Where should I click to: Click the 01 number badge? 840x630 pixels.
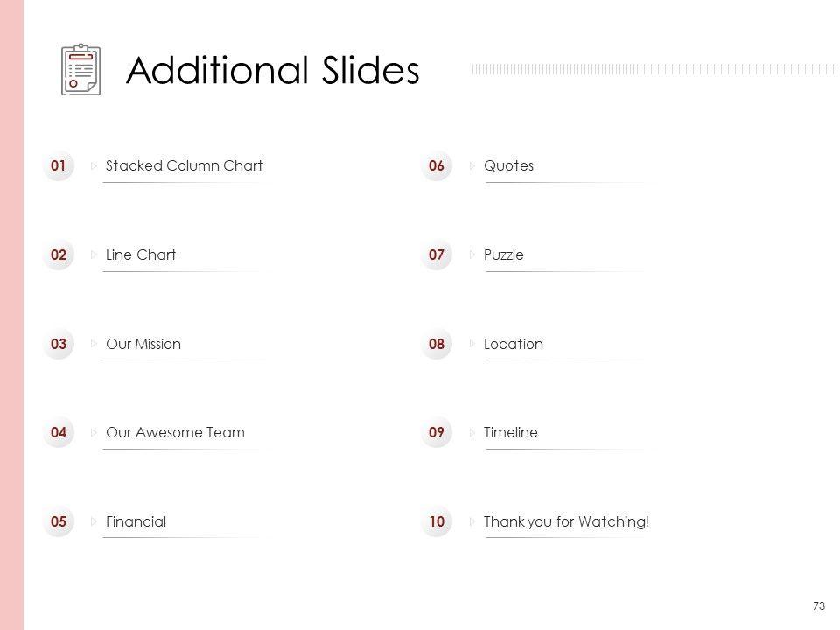(x=59, y=165)
